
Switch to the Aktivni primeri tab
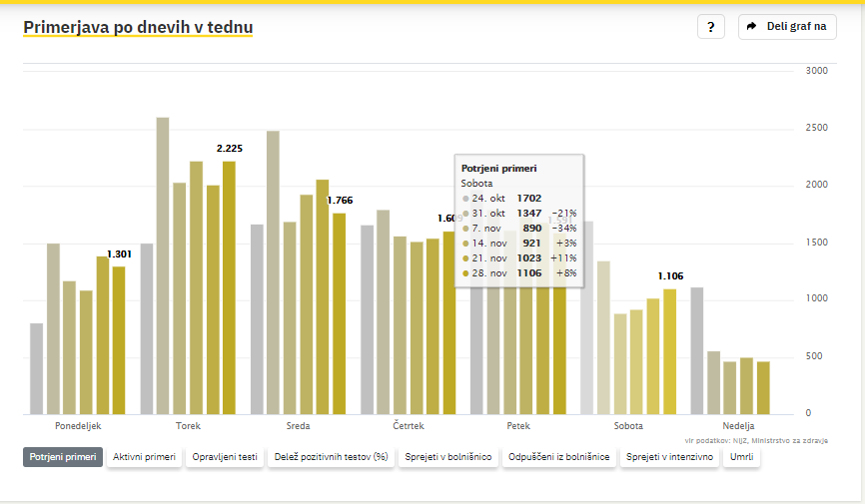(144, 457)
